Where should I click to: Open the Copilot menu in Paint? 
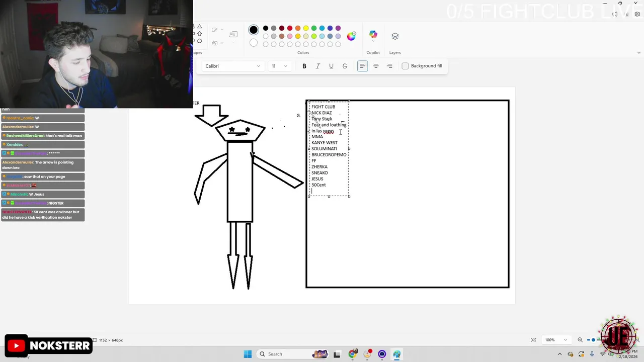pos(373,36)
